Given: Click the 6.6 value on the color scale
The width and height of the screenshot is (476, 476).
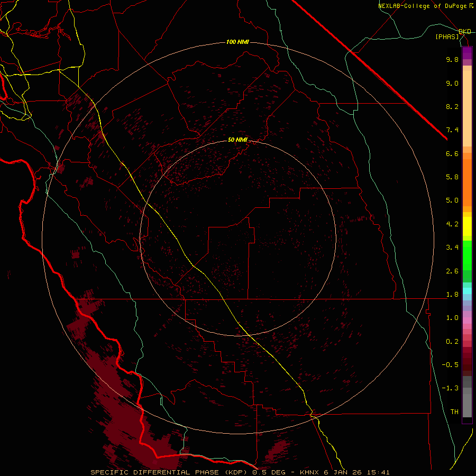Looking at the screenshot, I should coord(452,153).
